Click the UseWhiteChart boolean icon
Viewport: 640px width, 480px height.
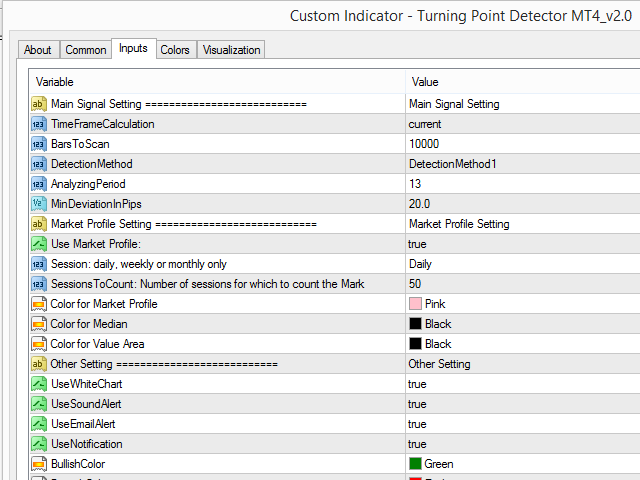[x=39, y=384]
